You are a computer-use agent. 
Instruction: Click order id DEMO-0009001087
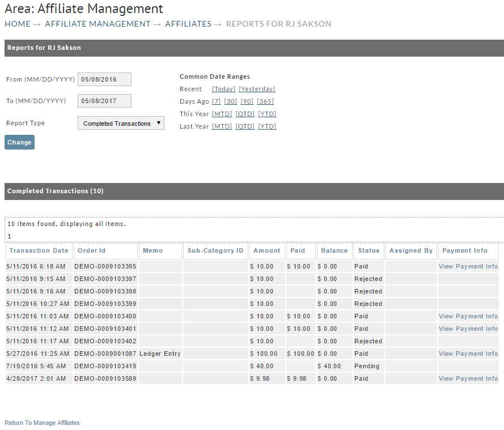click(105, 354)
